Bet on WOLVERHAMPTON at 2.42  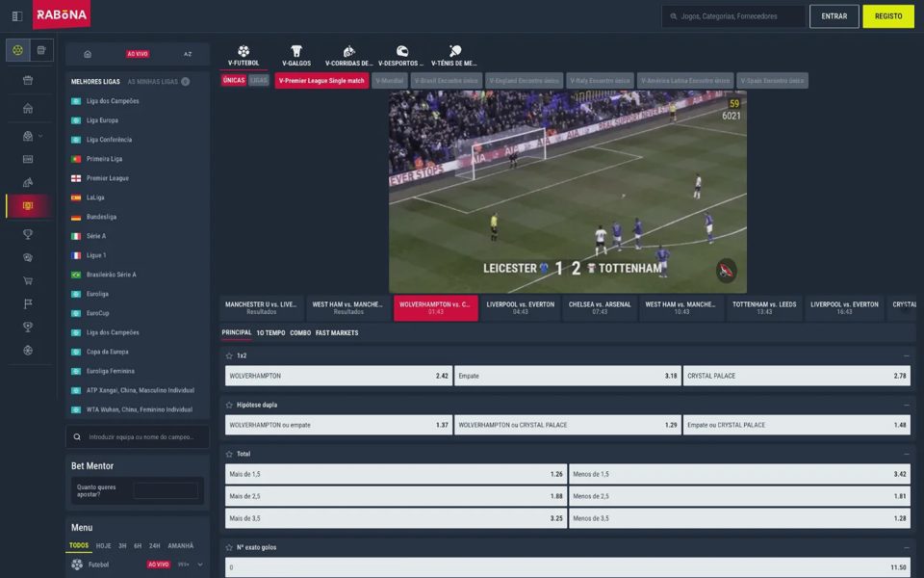pos(339,376)
